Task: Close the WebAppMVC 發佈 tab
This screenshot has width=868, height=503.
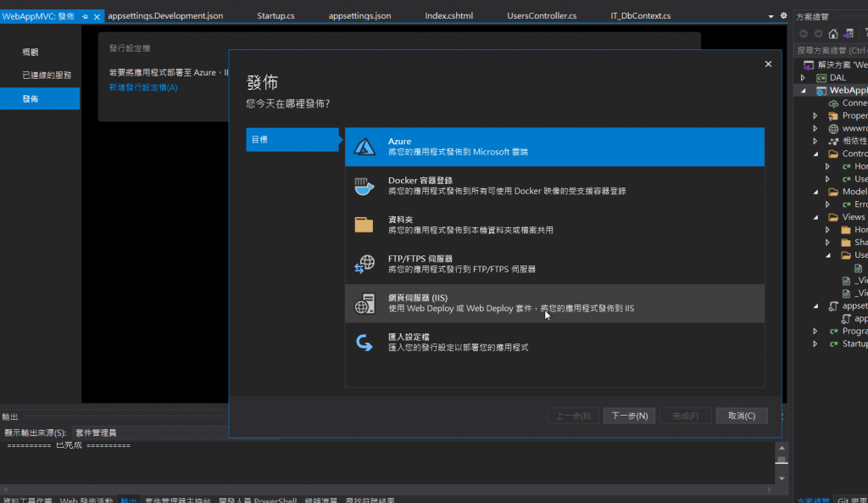Action: point(97,17)
